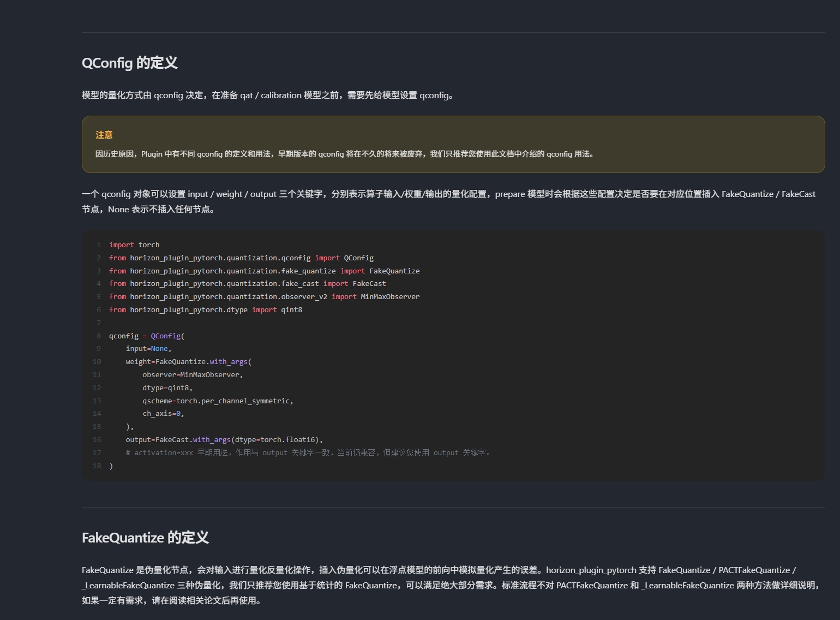Click the "dtype=qint8," code line
Viewport: 840px width, 620px height.
(x=167, y=388)
